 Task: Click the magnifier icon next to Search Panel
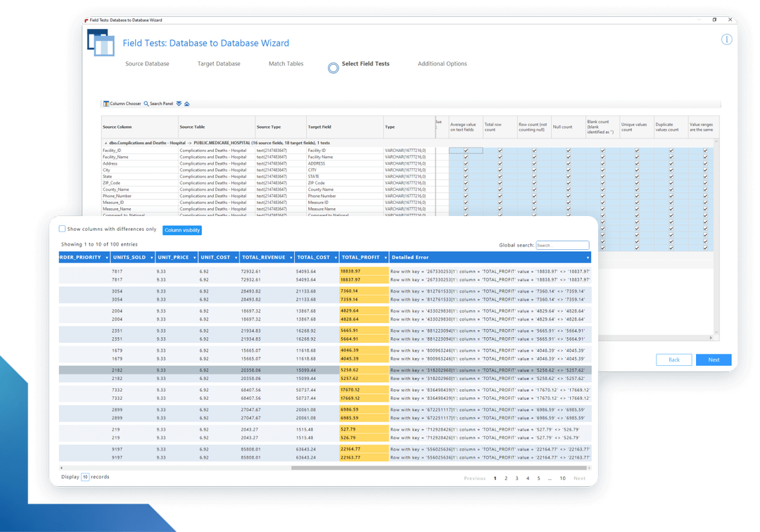click(x=146, y=103)
